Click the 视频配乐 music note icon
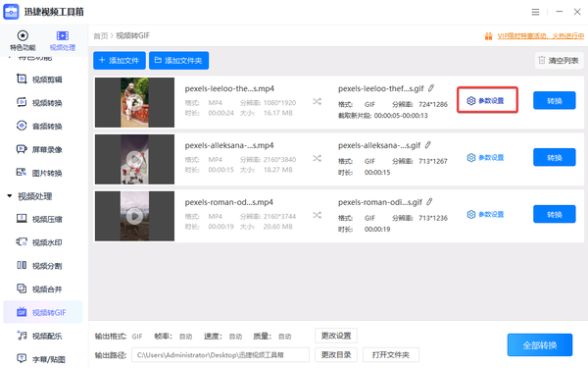 click(22, 335)
